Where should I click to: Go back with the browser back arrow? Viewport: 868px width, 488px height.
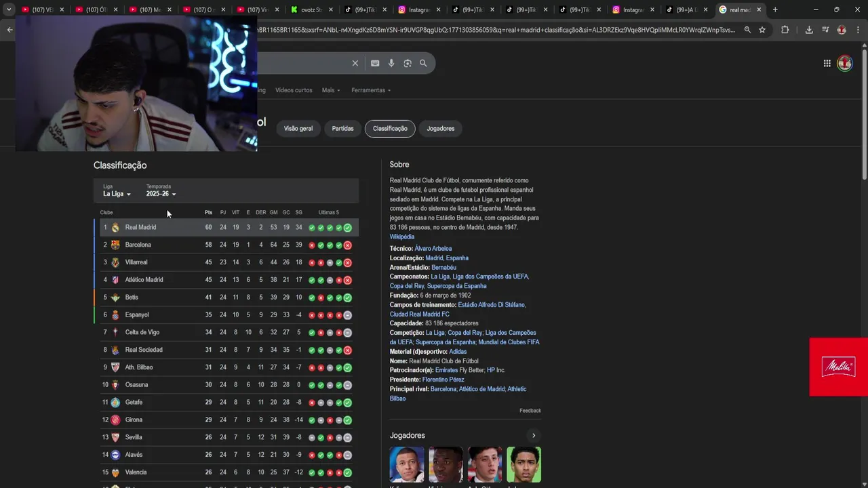click(9, 30)
